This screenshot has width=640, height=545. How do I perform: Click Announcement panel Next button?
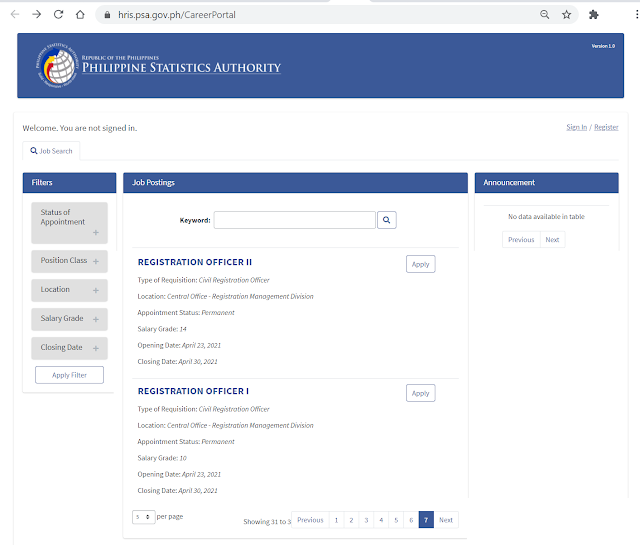(x=552, y=240)
